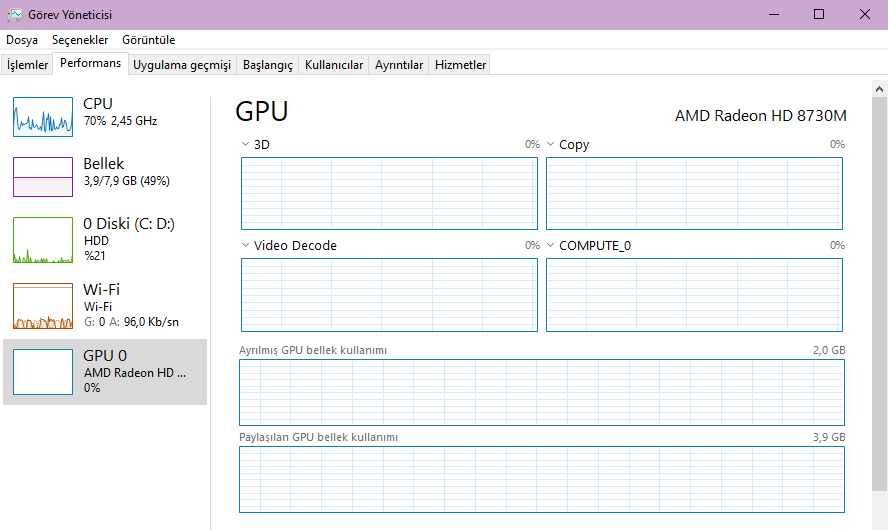Go to the Başlangıç tab
This screenshot has width=888, height=530.
tap(268, 65)
